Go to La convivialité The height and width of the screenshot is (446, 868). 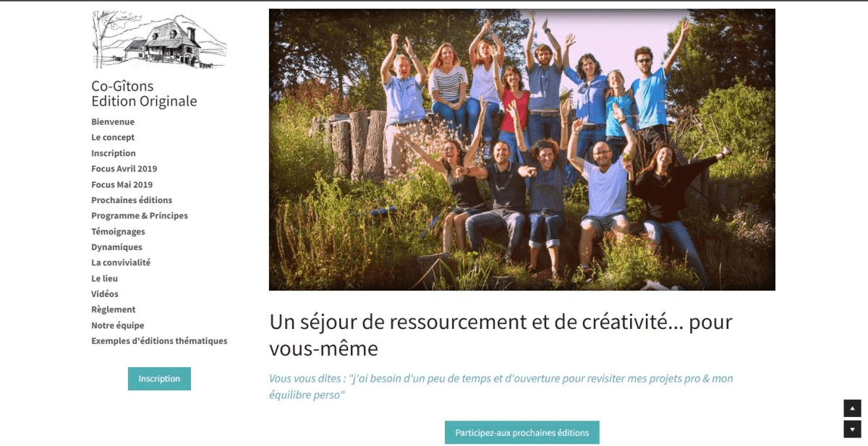click(x=121, y=262)
